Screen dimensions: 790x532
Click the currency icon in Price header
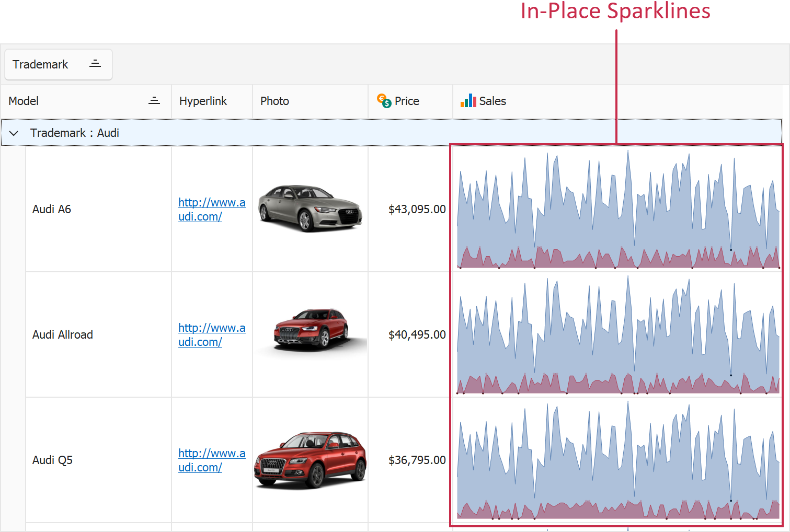tap(384, 101)
